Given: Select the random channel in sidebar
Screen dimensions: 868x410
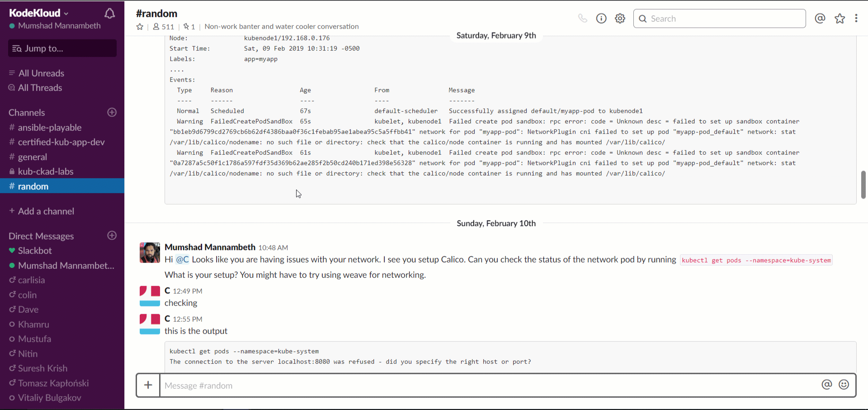Looking at the screenshot, I should tap(62, 186).
